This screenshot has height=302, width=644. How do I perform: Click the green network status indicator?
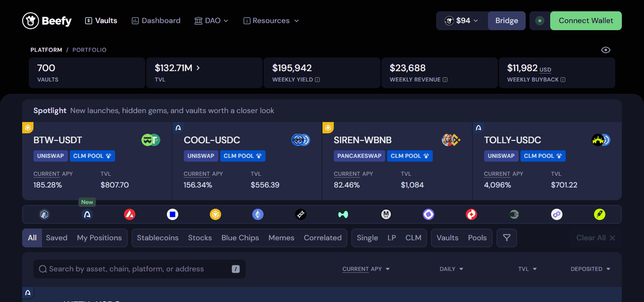(x=540, y=21)
